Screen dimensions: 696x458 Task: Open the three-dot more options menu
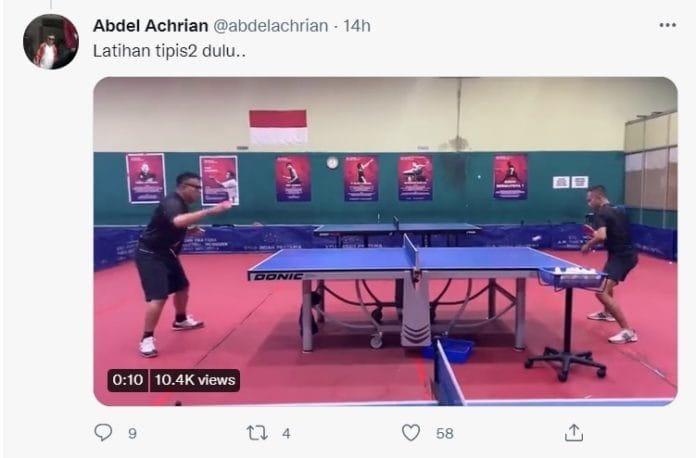pos(667,25)
